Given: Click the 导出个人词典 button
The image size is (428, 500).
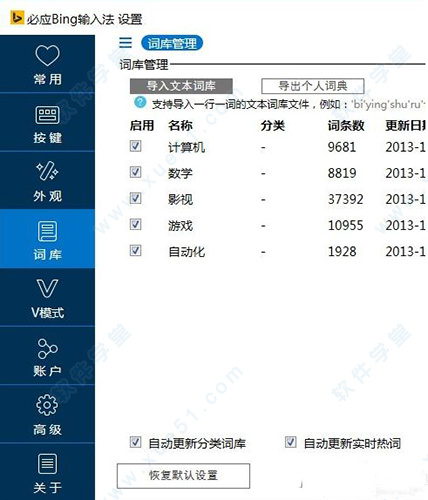Looking at the screenshot, I should pyautogui.click(x=313, y=86).
